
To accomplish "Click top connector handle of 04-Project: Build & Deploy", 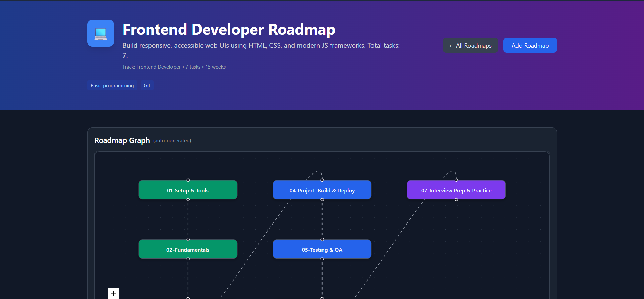I will click(x=322, y=180).
